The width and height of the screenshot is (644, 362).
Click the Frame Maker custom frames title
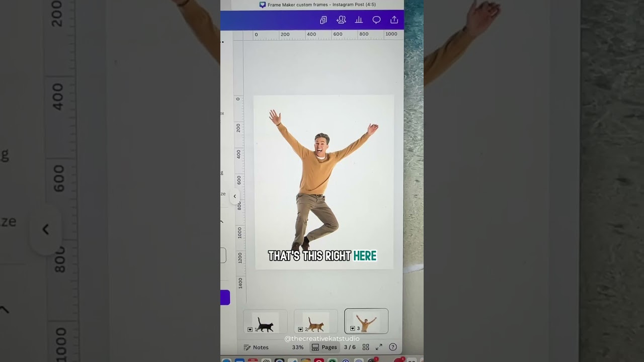pos(321,5)
